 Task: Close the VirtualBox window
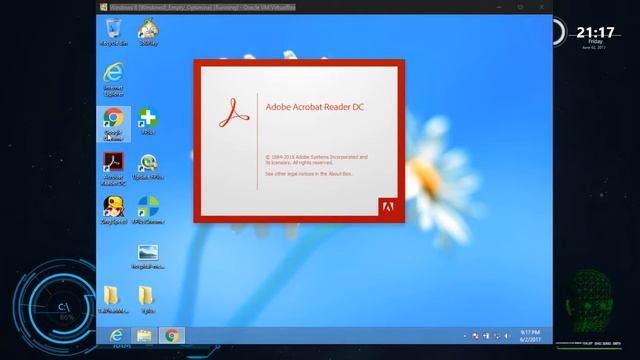542,7
